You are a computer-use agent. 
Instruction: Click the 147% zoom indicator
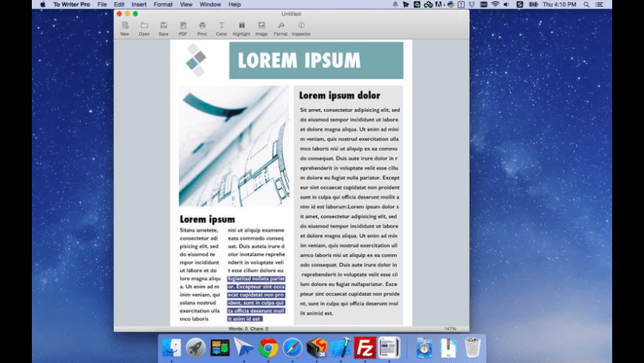click(x=450, y=329)
